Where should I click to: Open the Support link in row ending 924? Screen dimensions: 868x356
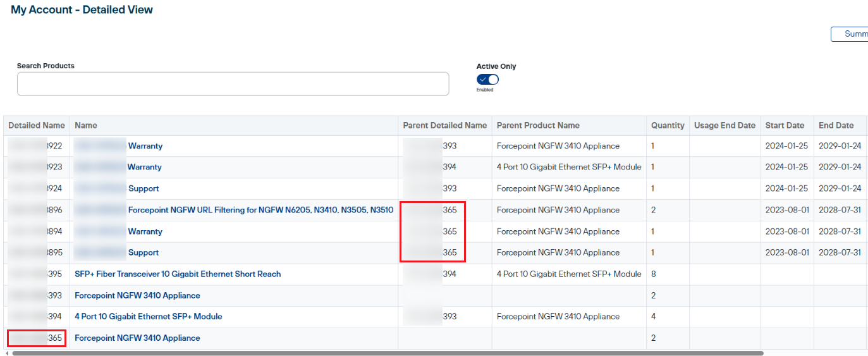coord(144,189)
